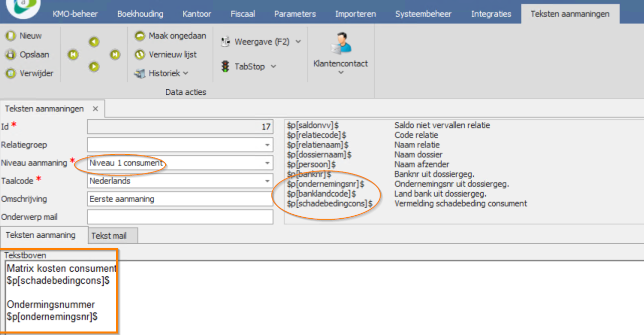Open the TabStop dropdown
Viewport: 644px width, 335px height.
click(249, 66)
